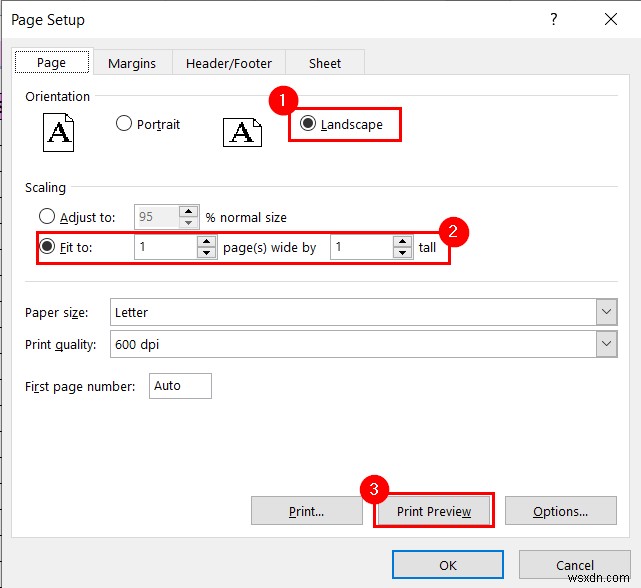The image size is (641, 588).
Task: Click the Print... button
Action: [x=307, y=511]
